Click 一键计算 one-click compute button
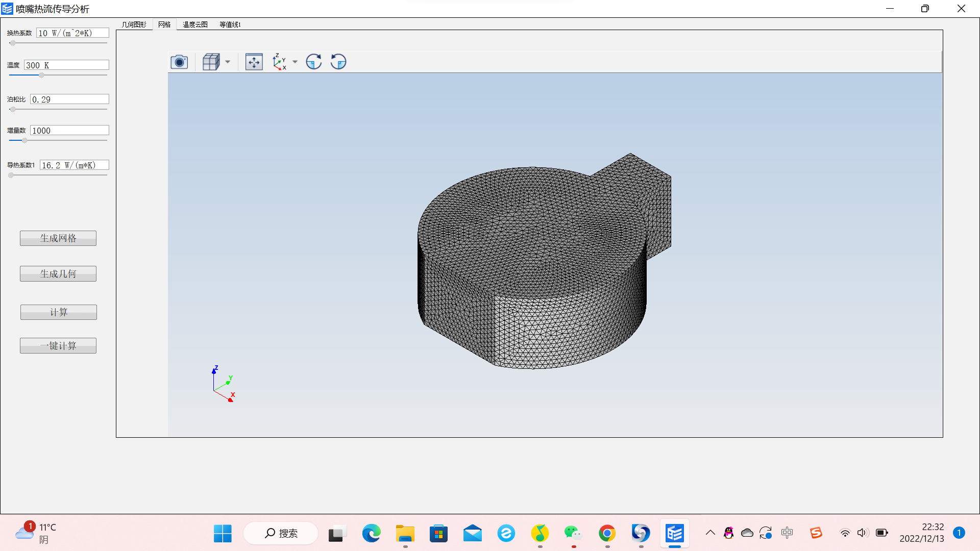This screenshot has width=980, height=551. pyautogui.click(x=58, y=344)
